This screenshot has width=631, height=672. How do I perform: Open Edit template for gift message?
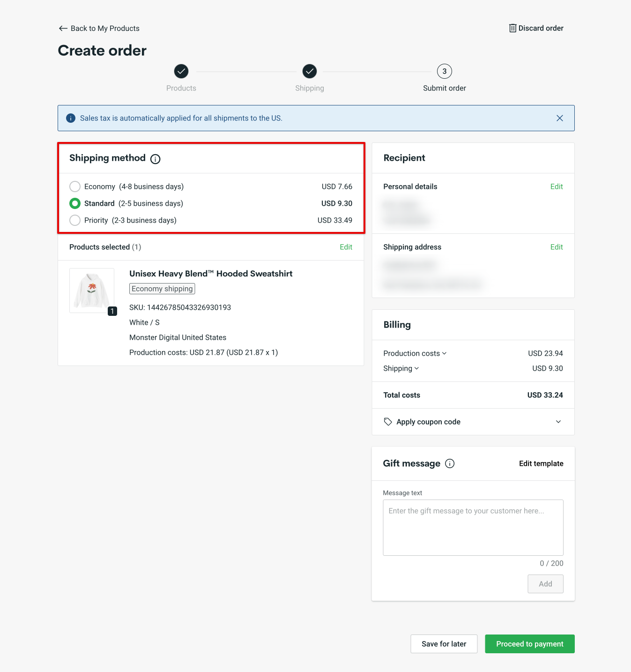point(541,463)
